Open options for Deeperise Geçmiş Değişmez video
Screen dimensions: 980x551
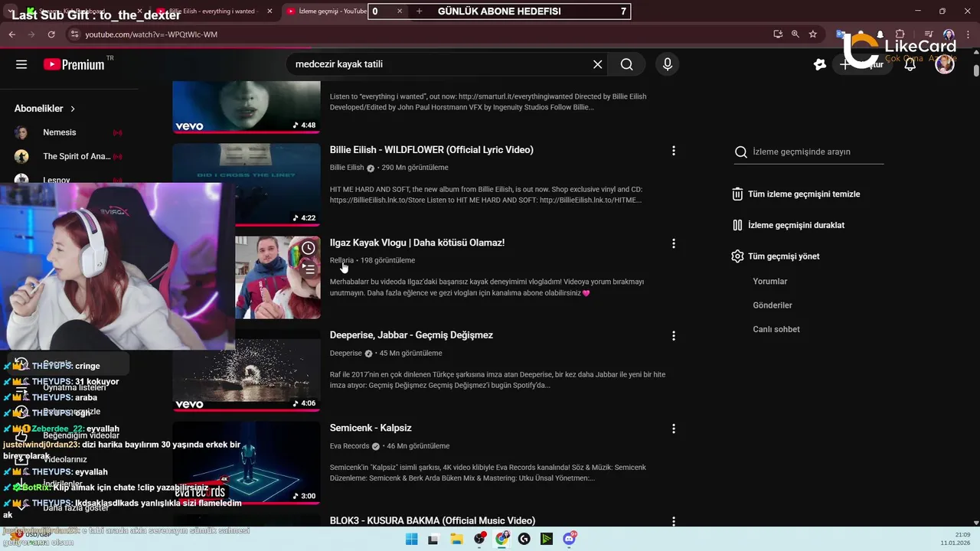[x=674, y=336]
